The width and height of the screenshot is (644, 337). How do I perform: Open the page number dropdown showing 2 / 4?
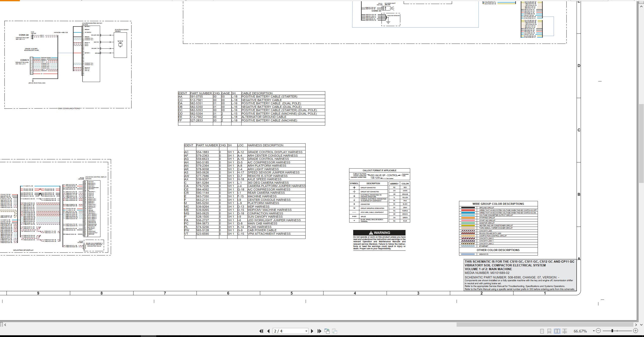(x=306, y=331)
